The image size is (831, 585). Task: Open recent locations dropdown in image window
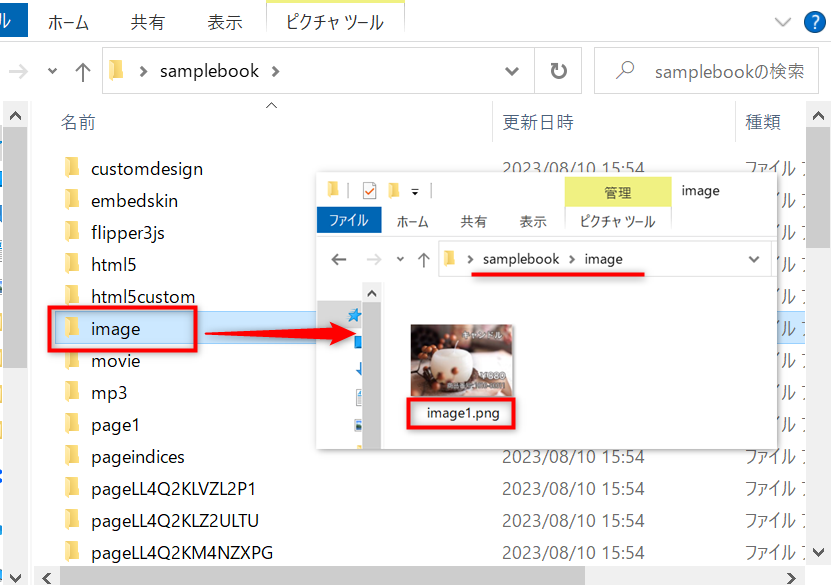click(400, 259)
